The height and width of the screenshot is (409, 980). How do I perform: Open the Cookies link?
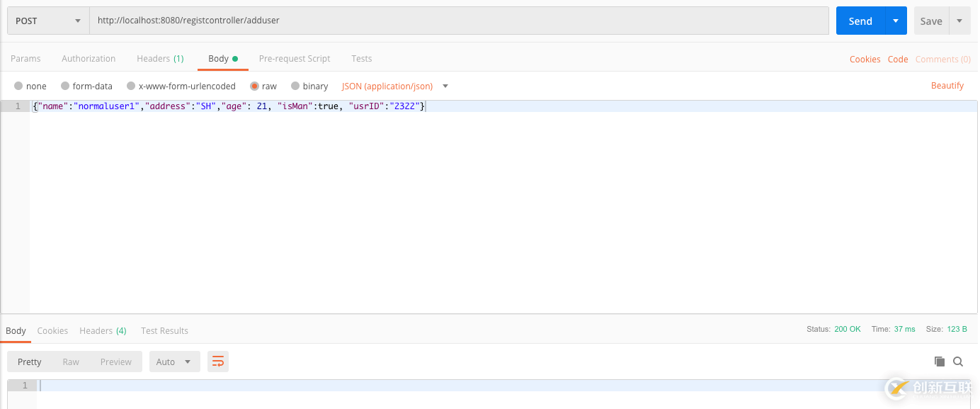[865, 59]
